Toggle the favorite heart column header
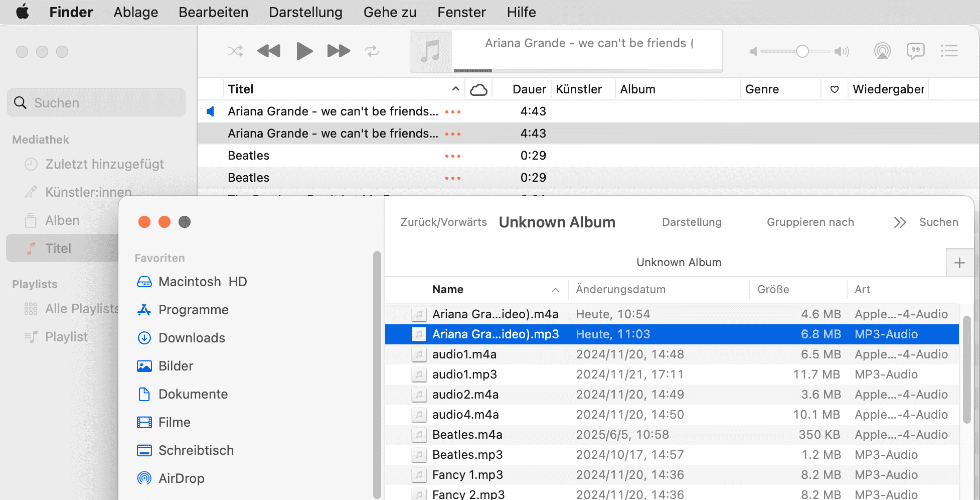This screenshot has width=980, height=500. (x=835, y=89)
